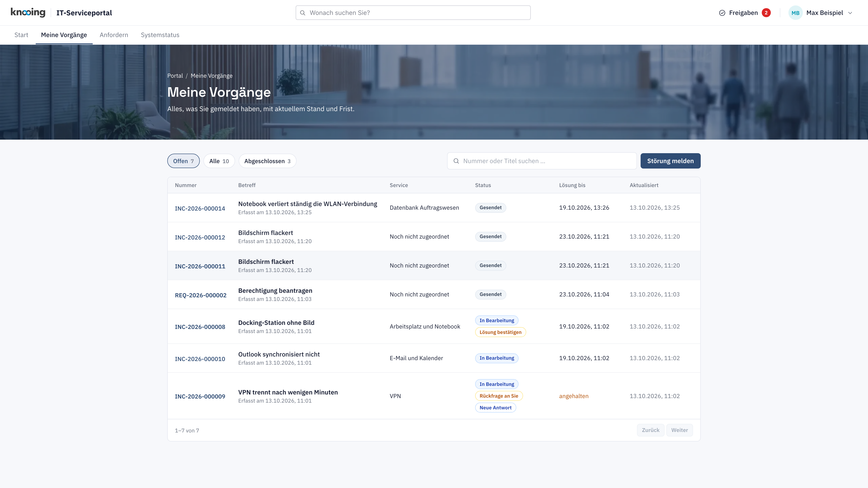This screenshot has width=868, height=488.
Task: Click the Aktualisiert column header
Action: (644, 185)
